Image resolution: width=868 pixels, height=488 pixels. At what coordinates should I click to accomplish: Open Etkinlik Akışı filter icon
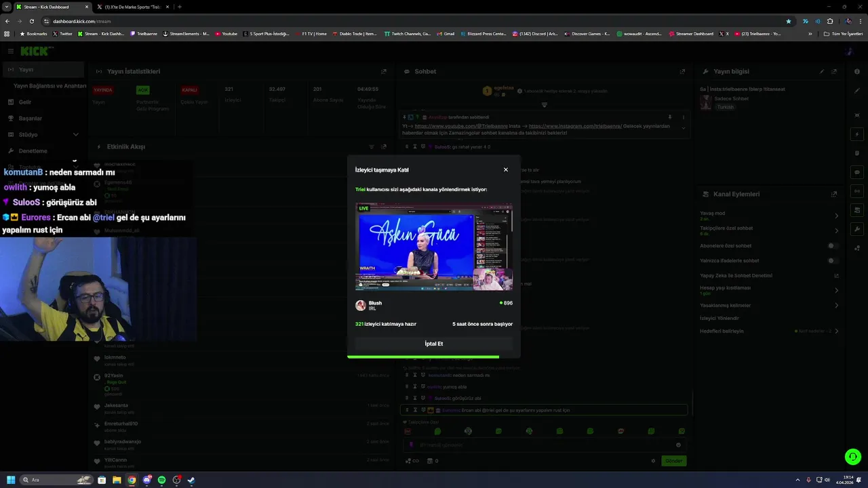pyautogui.click(x=372, y=146)
